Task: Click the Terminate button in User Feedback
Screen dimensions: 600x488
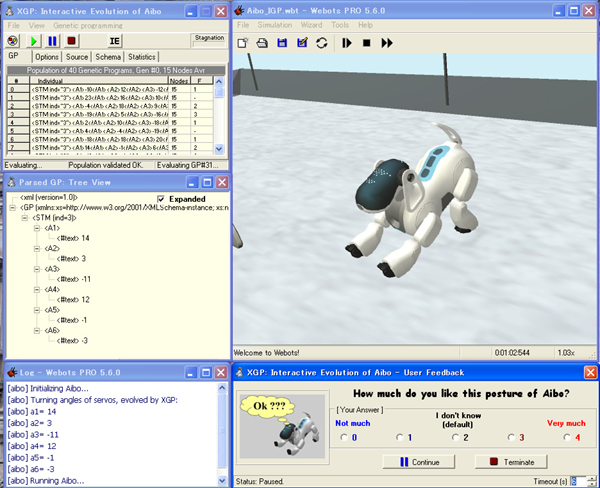Action: [x=511, y=462]
